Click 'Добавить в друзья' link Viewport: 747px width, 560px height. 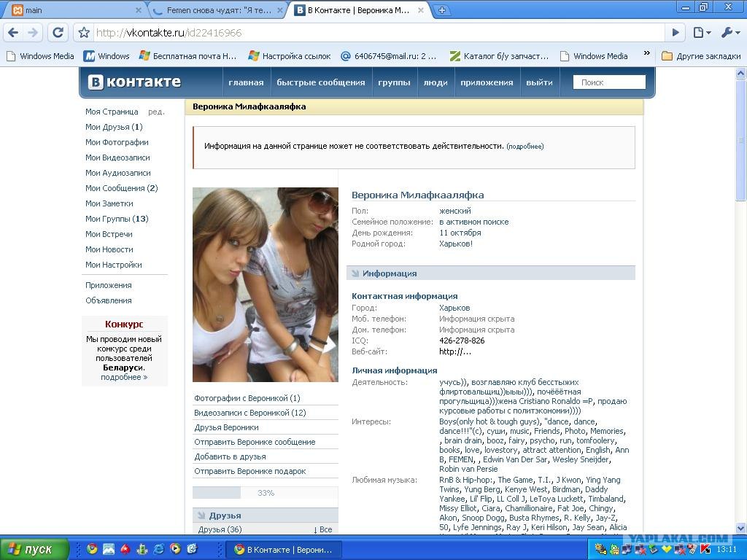[230, 456]
